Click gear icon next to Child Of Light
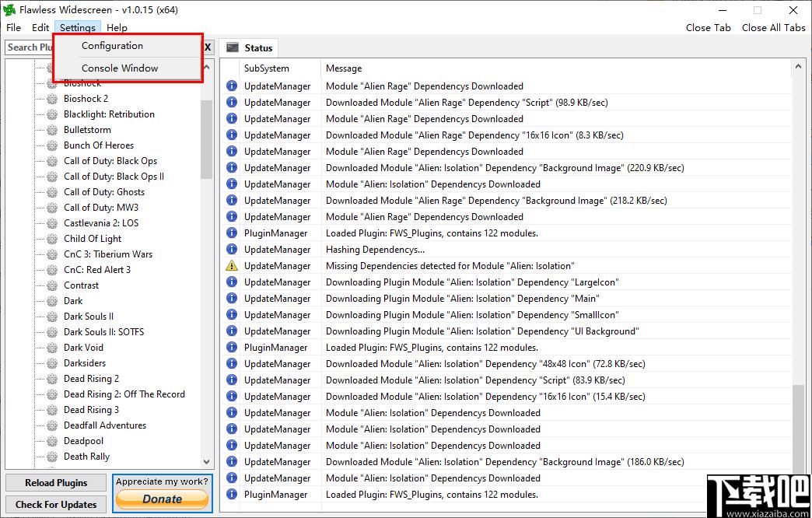 52,239
